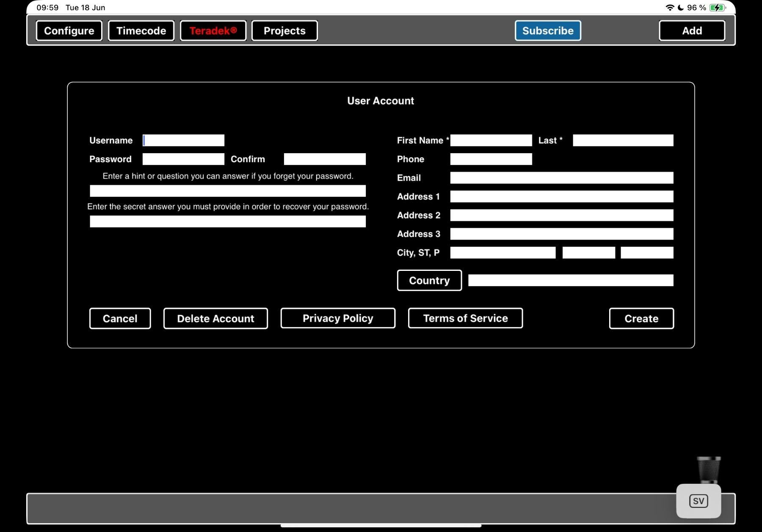Image resolution: width=762 pixels, height=532 pixels.
Task: Tap the 96 % battery percentage text
Action: (696, 8)
